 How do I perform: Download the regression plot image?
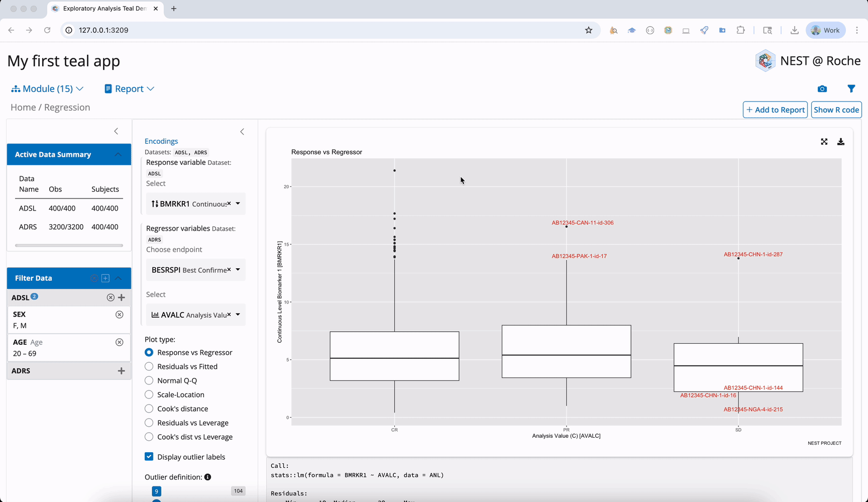[x=840, y=142]
